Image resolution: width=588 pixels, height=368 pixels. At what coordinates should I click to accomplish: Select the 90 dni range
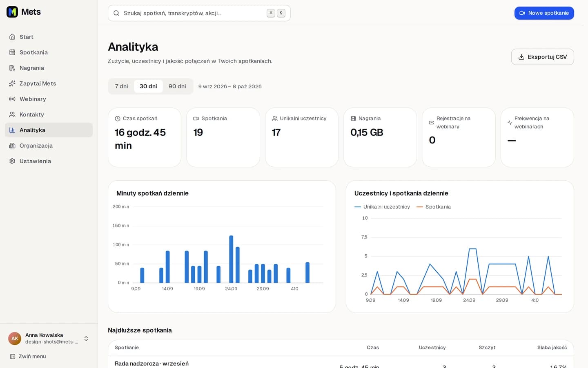(177, 86)
